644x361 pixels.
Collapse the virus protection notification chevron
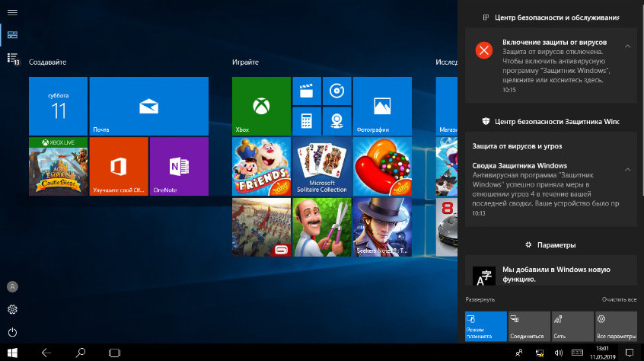[627, 46]
